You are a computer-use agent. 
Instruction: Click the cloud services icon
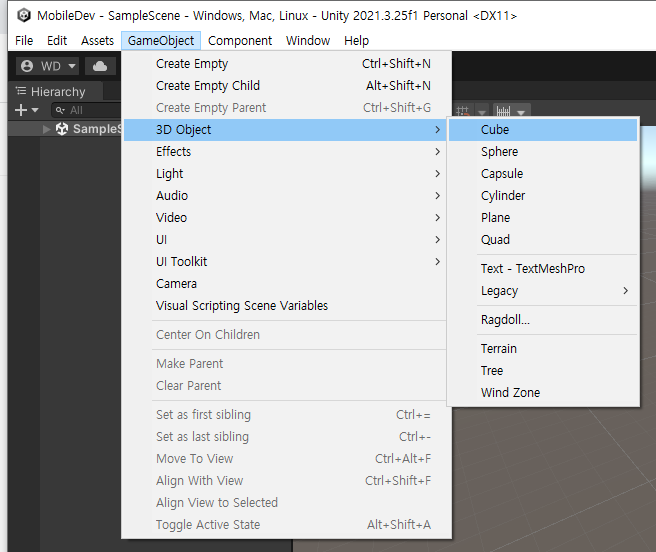point(100,66)
